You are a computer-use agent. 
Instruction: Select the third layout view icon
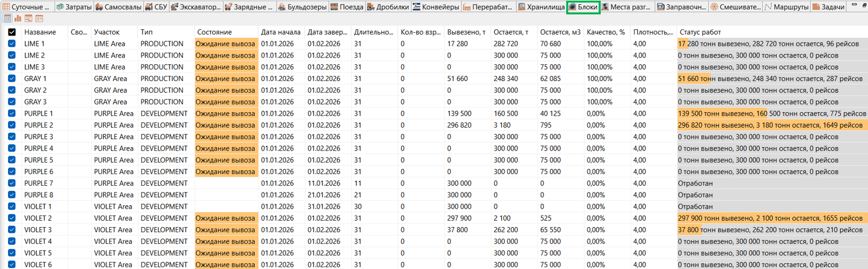tap(28, 18)
